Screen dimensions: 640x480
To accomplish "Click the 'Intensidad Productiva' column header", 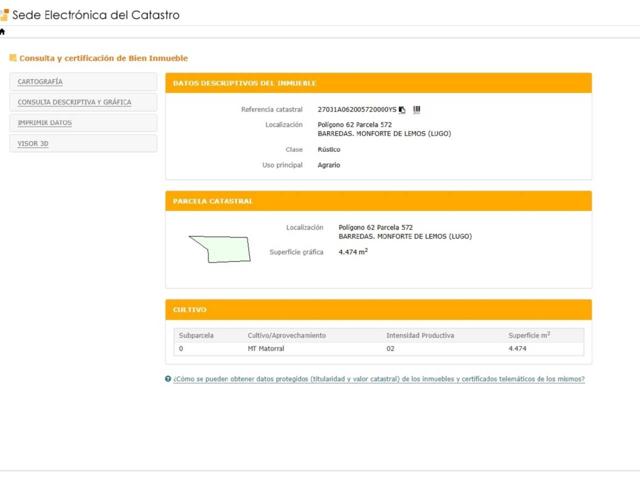I will 420,336.
